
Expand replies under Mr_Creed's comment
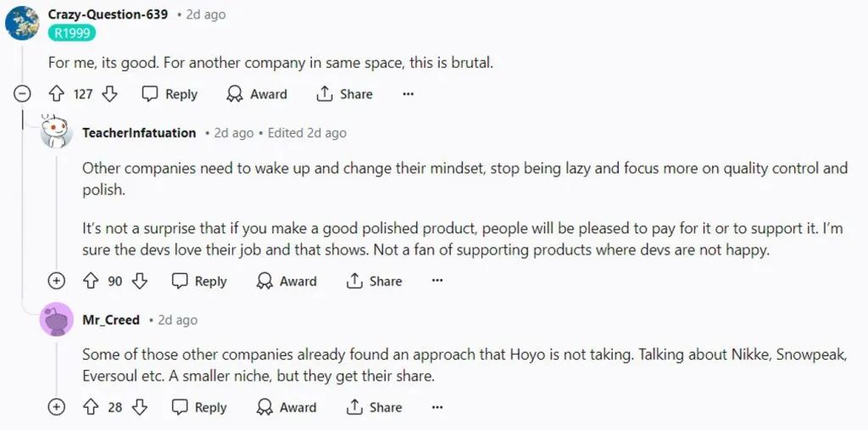point(57,408)
